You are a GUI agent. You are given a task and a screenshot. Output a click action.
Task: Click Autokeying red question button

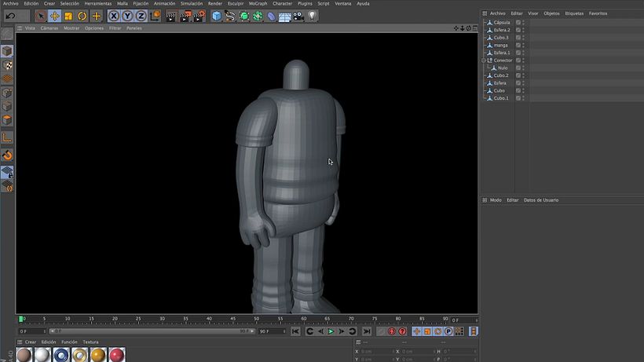[402, 331]
